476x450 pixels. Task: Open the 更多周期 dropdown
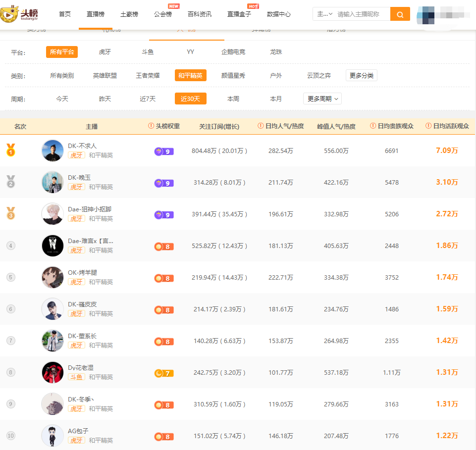pos(322,99)
